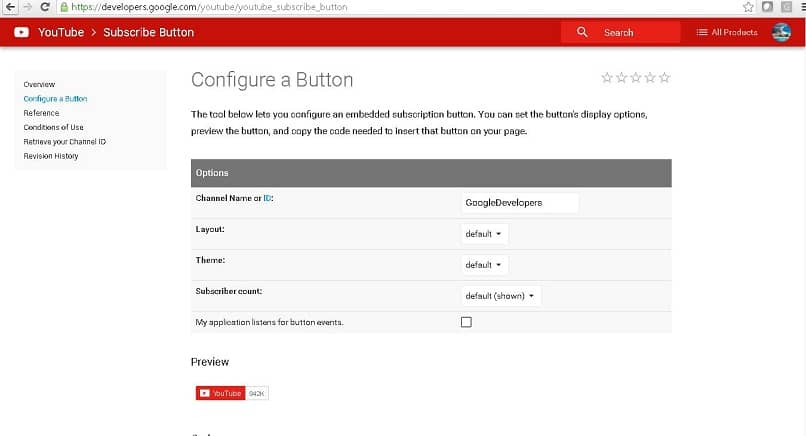
Task: Open the All Products menu
Action: [727, 32]
